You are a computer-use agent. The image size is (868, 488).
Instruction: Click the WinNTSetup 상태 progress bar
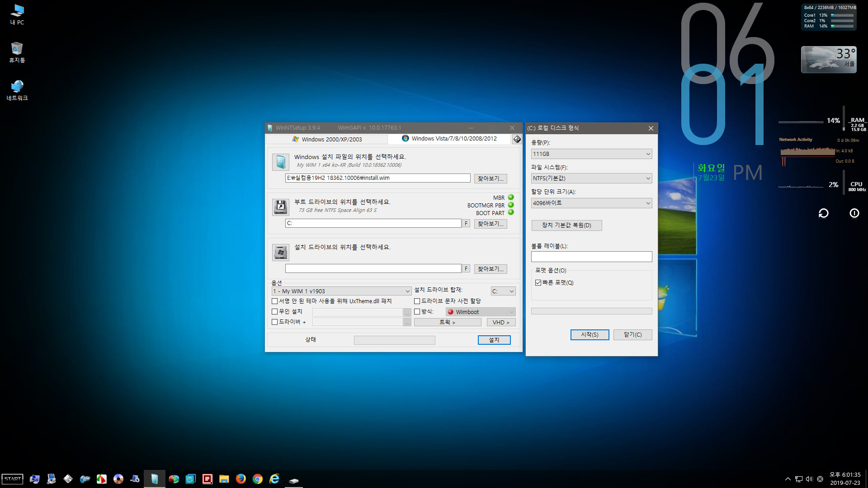(x=394, y=340)
